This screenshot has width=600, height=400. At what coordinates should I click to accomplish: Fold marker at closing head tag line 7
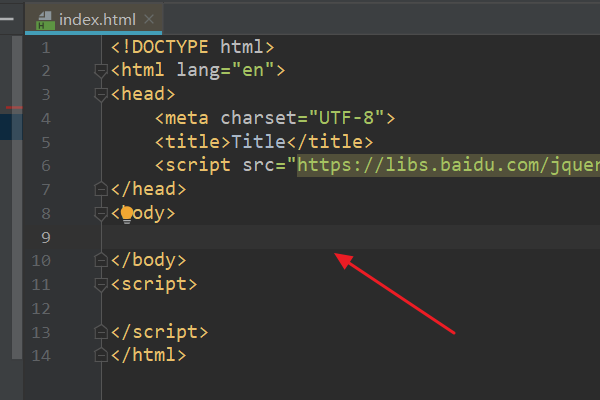(101, 189)
